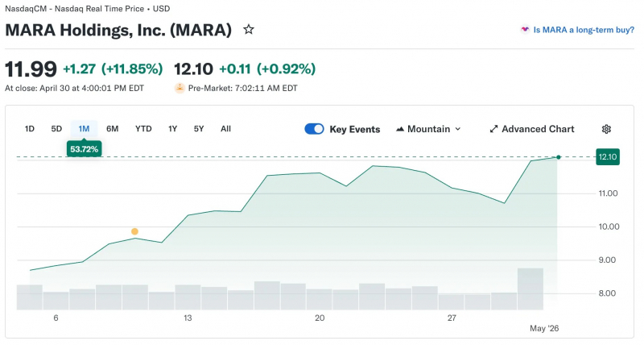644x345 pixels.
Task: Select the 1D time range tab
Action: click(30, 129)
